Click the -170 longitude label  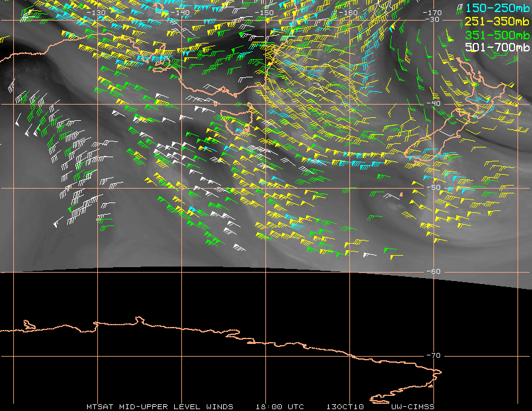point(432,13)
